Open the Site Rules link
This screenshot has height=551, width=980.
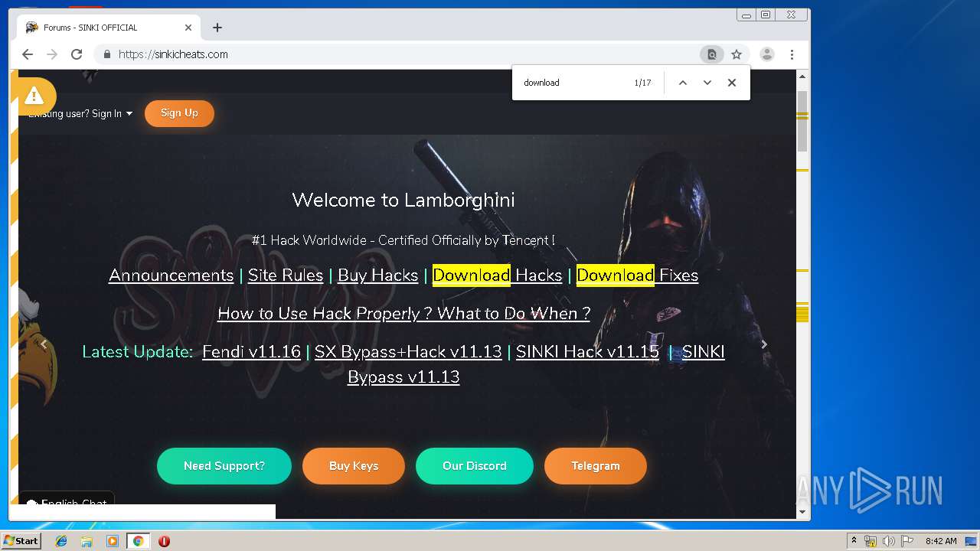click(286, 275)
